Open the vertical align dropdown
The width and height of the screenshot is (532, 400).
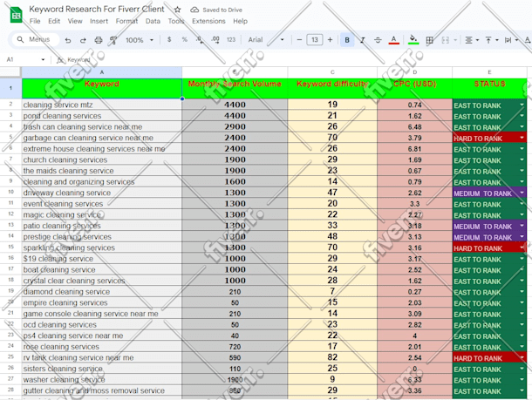[x=492, y=40]
